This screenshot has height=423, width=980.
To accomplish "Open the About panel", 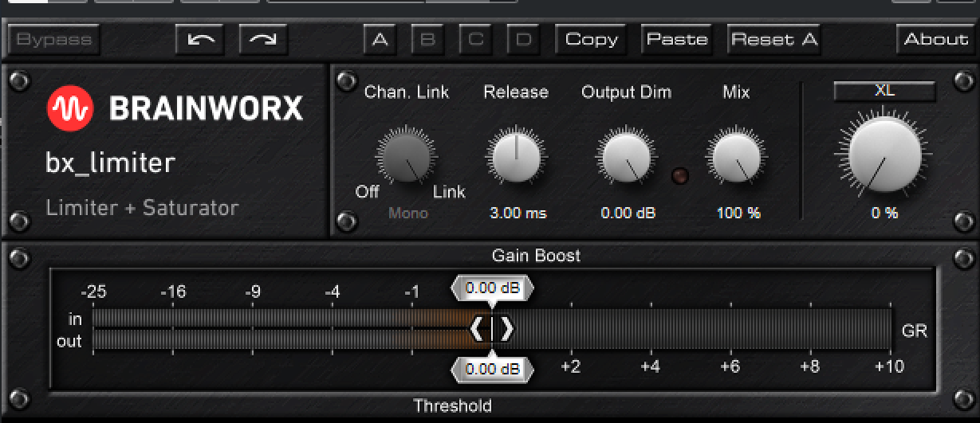I will point(935,39).
